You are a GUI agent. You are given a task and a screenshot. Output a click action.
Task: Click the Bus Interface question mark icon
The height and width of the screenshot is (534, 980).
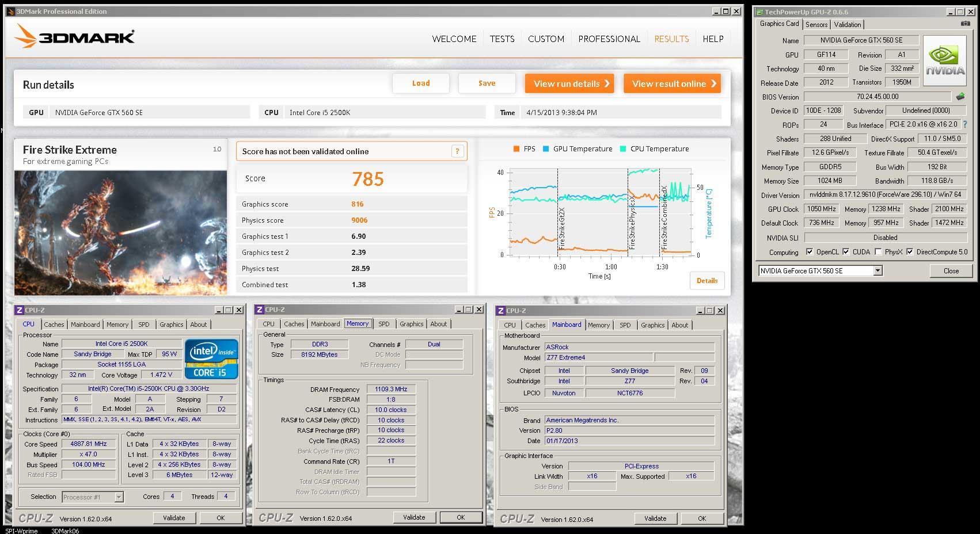[965, 124]
